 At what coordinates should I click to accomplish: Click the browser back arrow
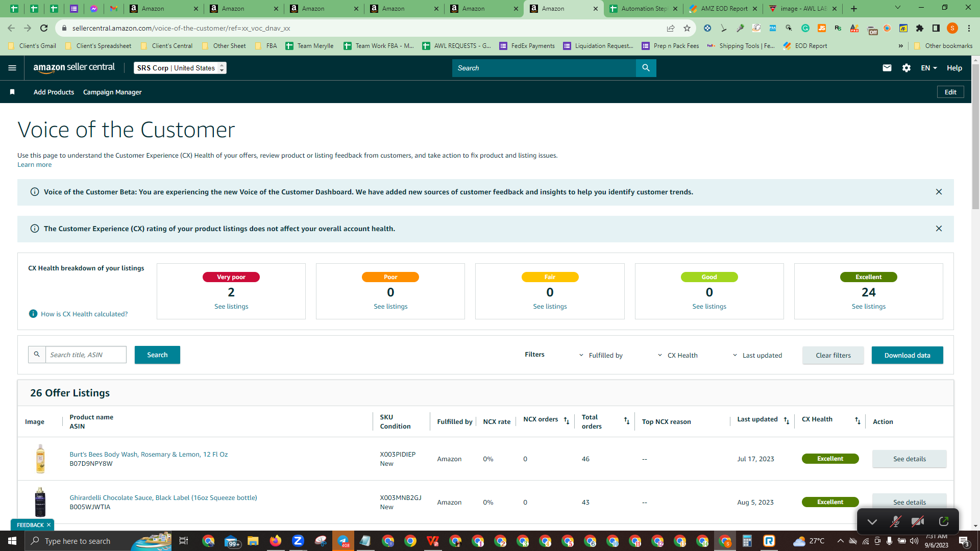point(11,28)
